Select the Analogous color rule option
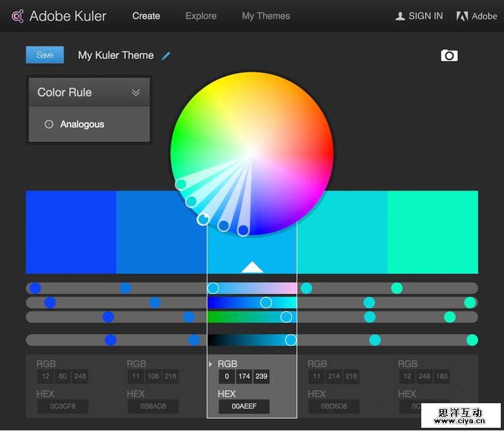504x431 pixels. point(81,124)
